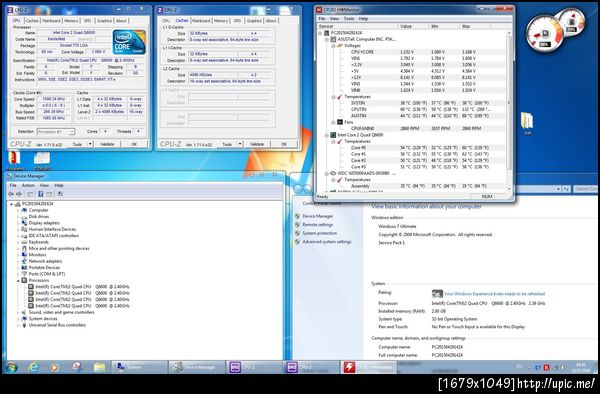Select the CPUTIN temperature row in HWMonitor
This screenshot has width=600, height=394.
(x=414, y=109)
